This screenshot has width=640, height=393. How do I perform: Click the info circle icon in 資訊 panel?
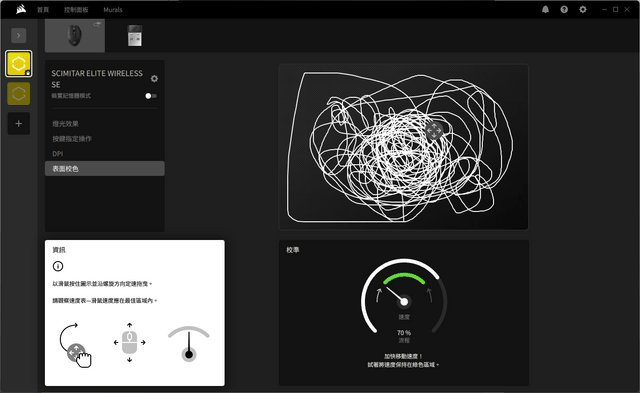pyautogui.click(x=58, y=266)
